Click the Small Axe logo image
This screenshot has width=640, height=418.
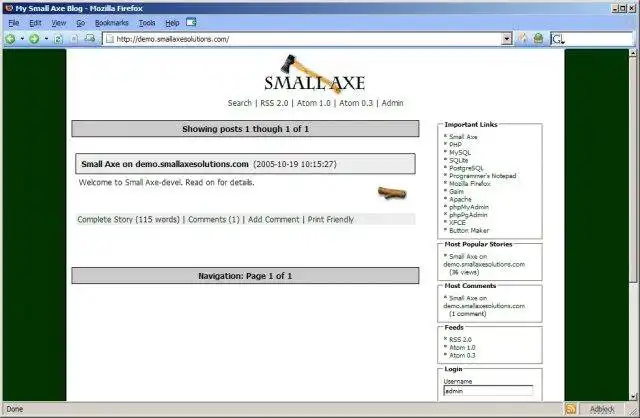tap(314, 74)
